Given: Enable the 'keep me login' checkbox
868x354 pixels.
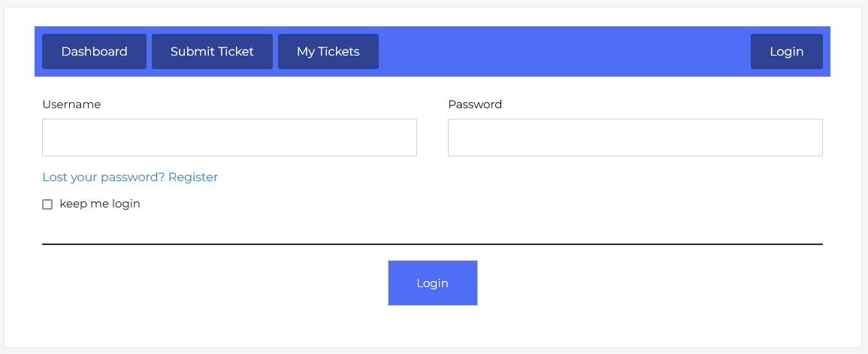Looking at the screenshot, I should click(x=47, y=204).
